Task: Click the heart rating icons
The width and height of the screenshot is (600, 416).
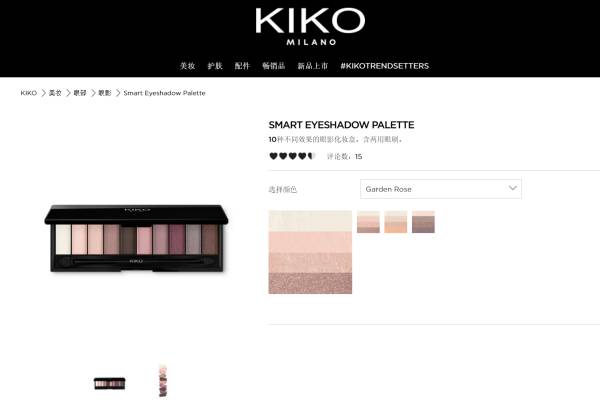Action: click(292, 156)
